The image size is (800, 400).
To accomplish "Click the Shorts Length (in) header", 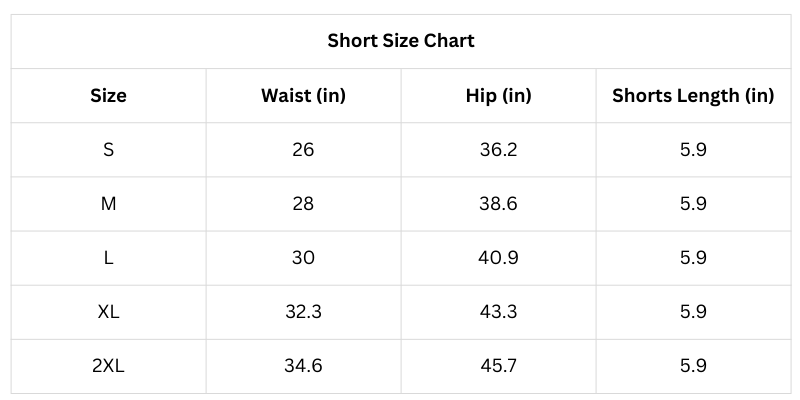I will click(x=693, y=96).
